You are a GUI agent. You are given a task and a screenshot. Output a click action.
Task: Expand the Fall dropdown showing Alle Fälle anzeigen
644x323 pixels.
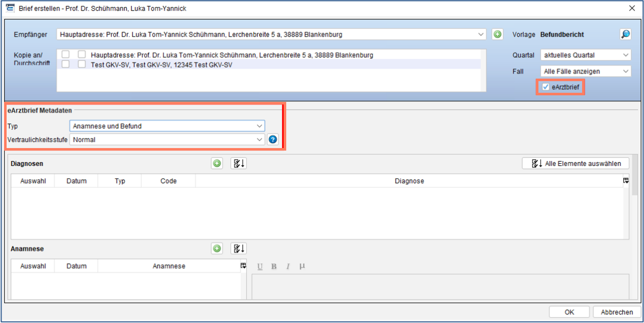[x=586, y=71]
